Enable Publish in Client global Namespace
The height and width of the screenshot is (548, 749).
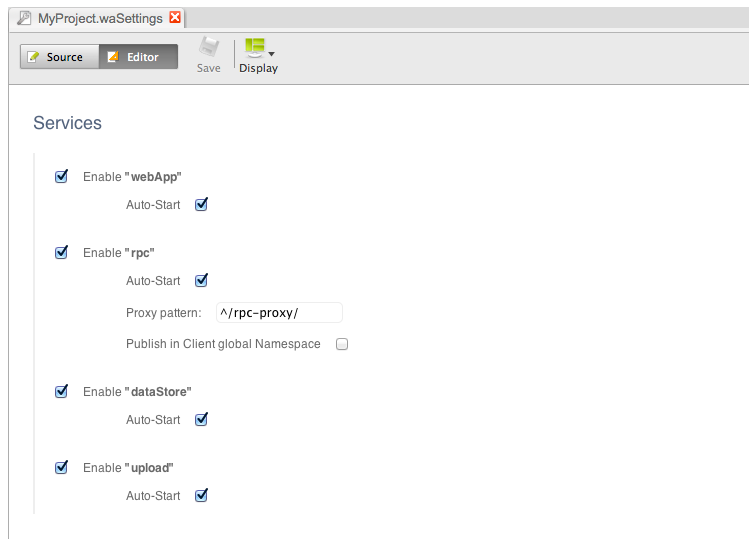pos(342,344)
